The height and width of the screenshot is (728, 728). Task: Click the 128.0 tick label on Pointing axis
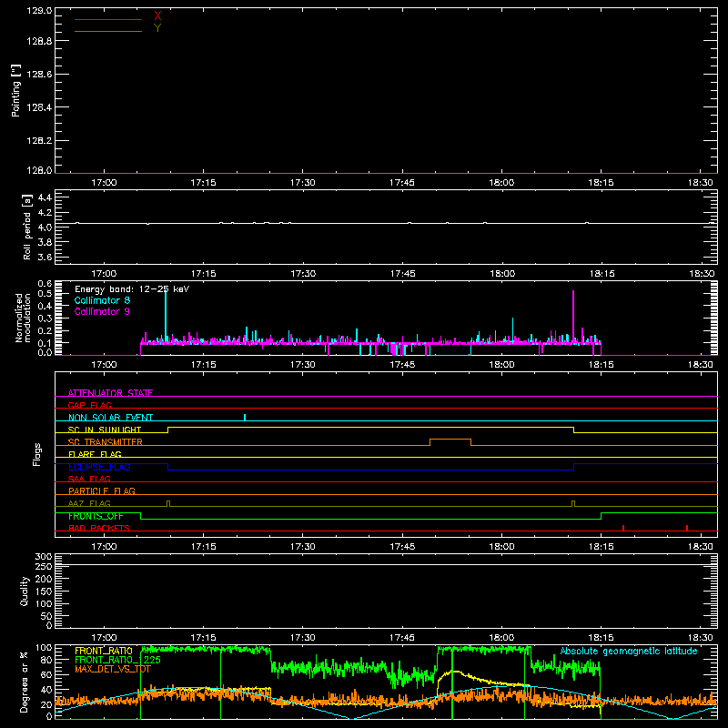[x=39, y=170]
